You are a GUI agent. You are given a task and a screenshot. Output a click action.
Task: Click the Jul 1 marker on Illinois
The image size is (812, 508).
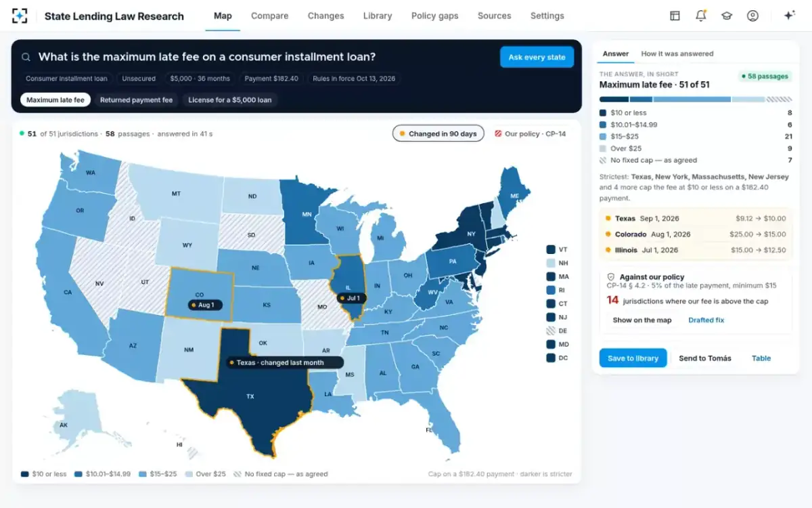[x=352, y=297]
